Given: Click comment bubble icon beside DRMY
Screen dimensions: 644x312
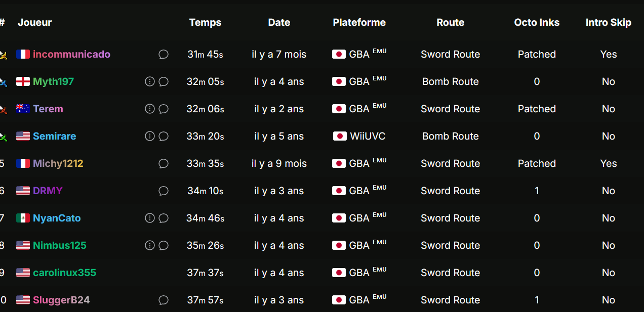Looking at the screenshot, I should point(164,191).
